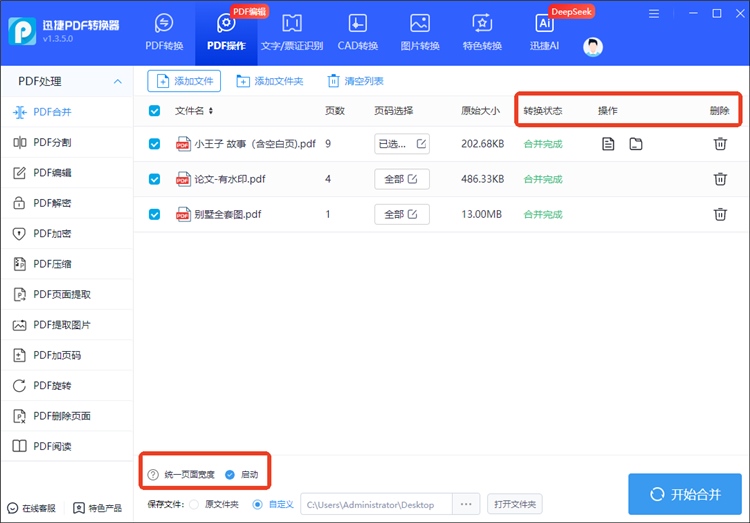750x523 pixels.
Task: Select the 原文件夹 save option
Action: 194,504
